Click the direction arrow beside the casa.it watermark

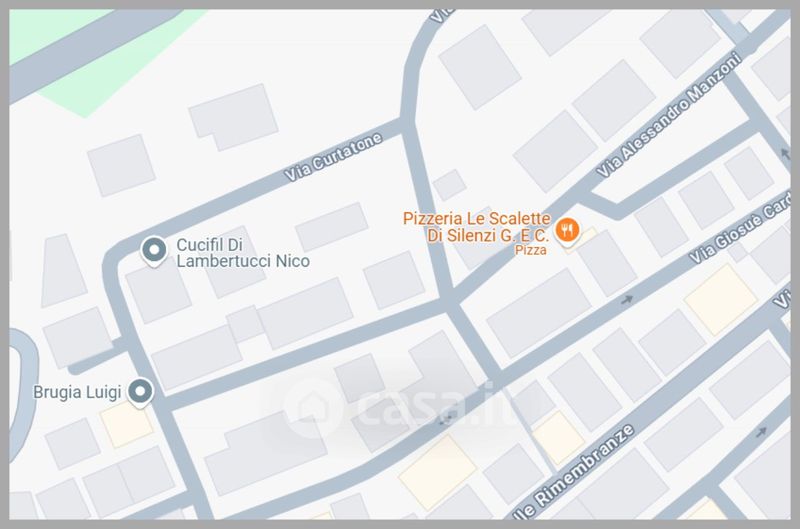click(x=447, y=419)
